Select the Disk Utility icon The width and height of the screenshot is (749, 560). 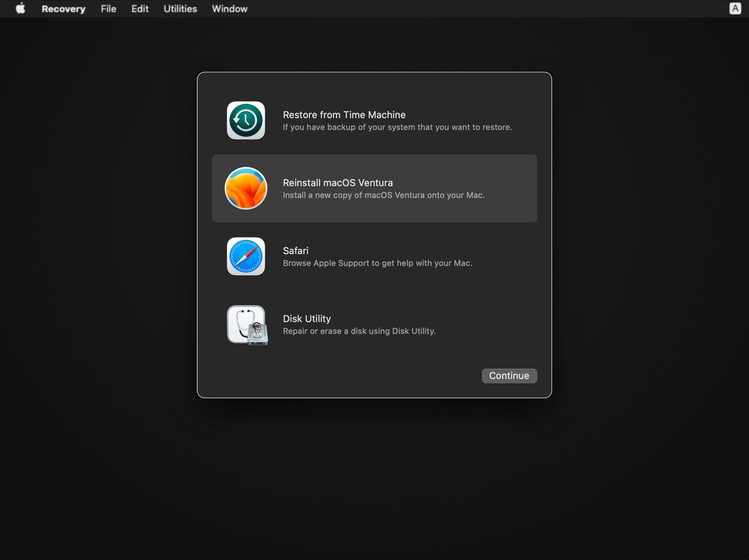246,324
